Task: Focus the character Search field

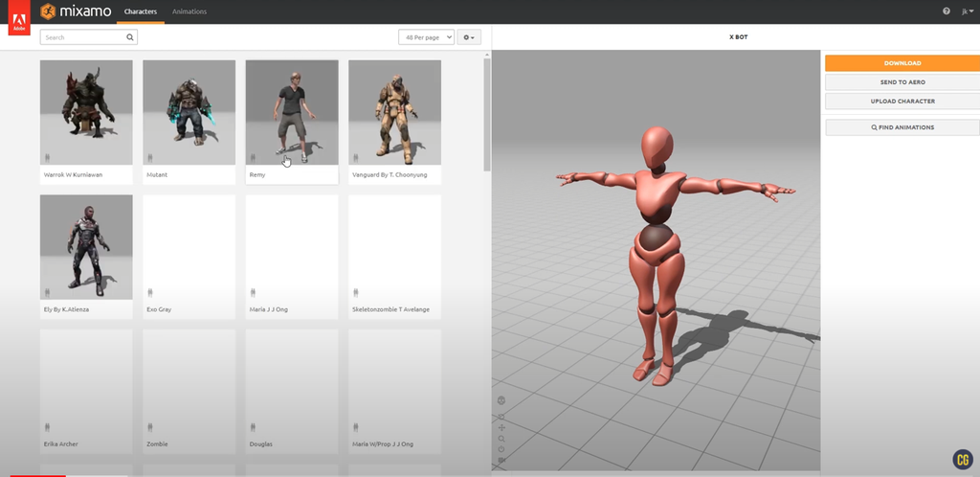Action: point(89,37)
